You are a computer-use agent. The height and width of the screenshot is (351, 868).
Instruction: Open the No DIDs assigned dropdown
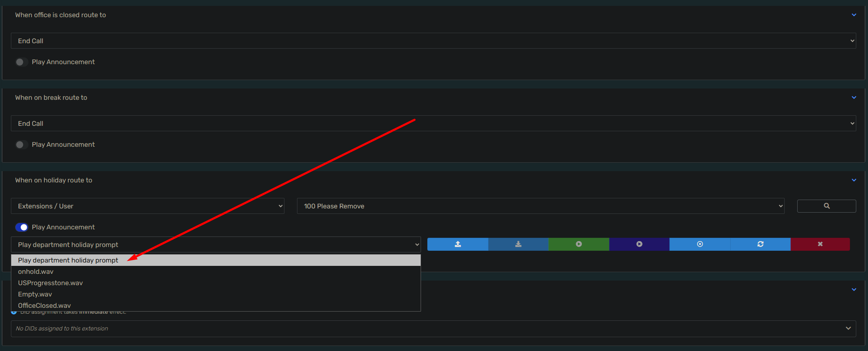433,329
